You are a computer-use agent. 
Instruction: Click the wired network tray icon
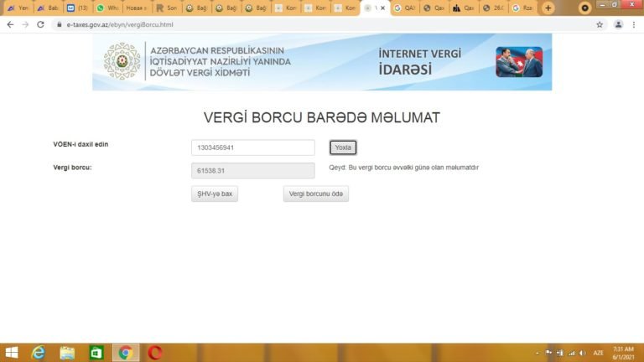[x=560, y=353]
